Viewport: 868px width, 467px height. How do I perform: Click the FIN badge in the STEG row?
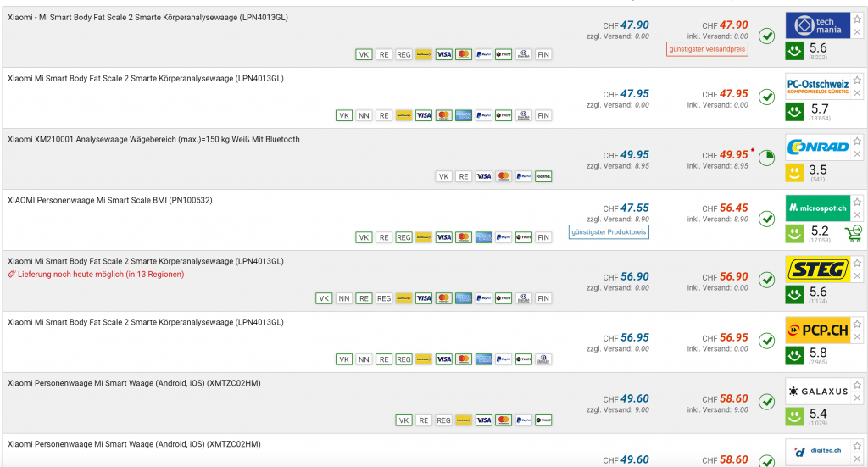pyautogui.click(x=543, y=298)
